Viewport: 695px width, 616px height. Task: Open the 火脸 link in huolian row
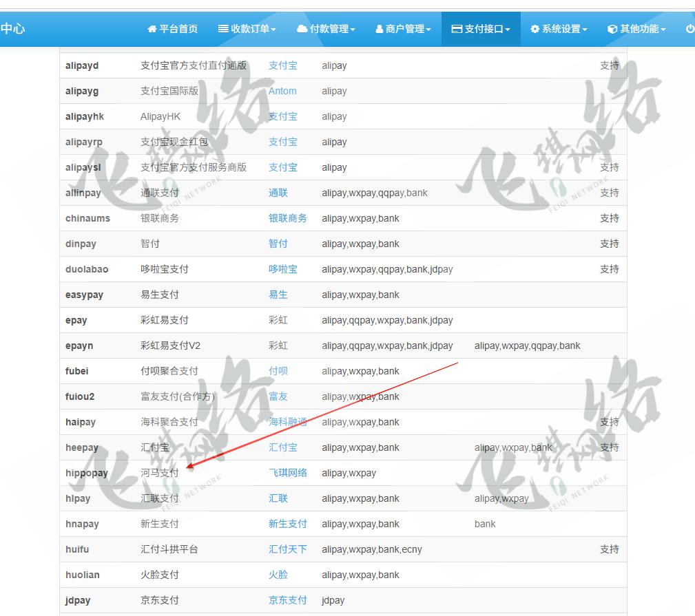pyautogui.click(x=278, y=575)
